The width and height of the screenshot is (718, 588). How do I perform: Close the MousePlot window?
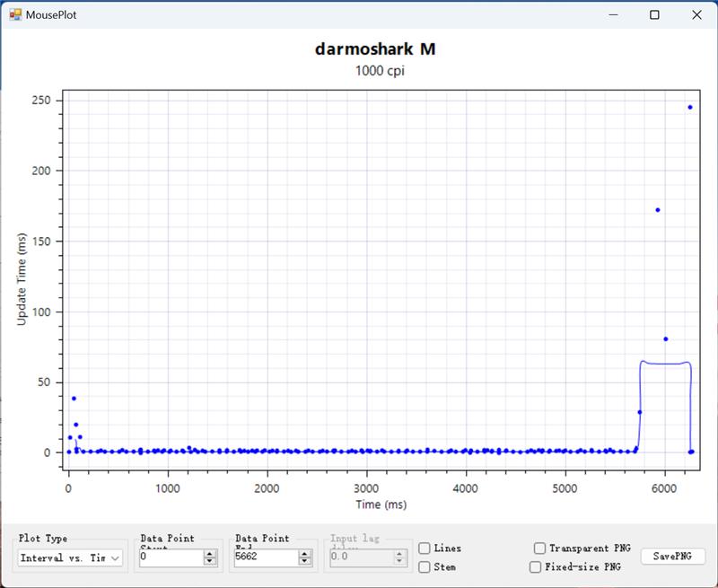(696, 14)
